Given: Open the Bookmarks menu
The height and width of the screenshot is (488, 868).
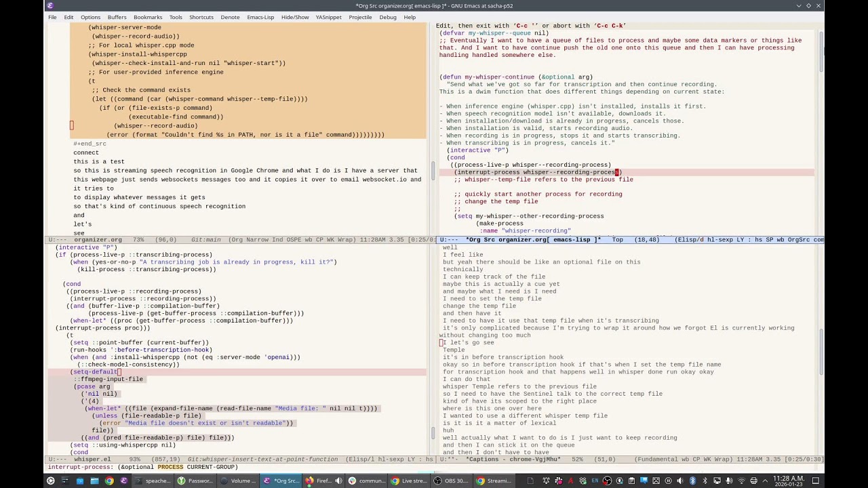Looking at the screenshot, I should (x=148, y=17).
